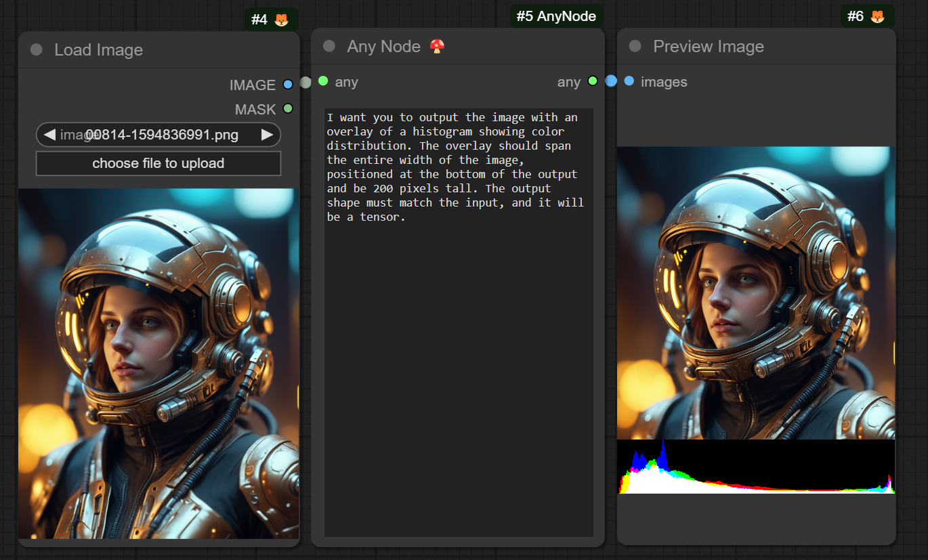Collapse the Load Image node via its dot
The image size is (928, 560).
(x=37, y=49)
